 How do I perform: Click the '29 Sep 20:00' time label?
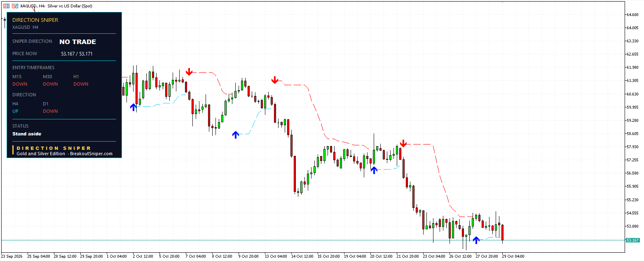pyautogui.click(x=91, y=256)
